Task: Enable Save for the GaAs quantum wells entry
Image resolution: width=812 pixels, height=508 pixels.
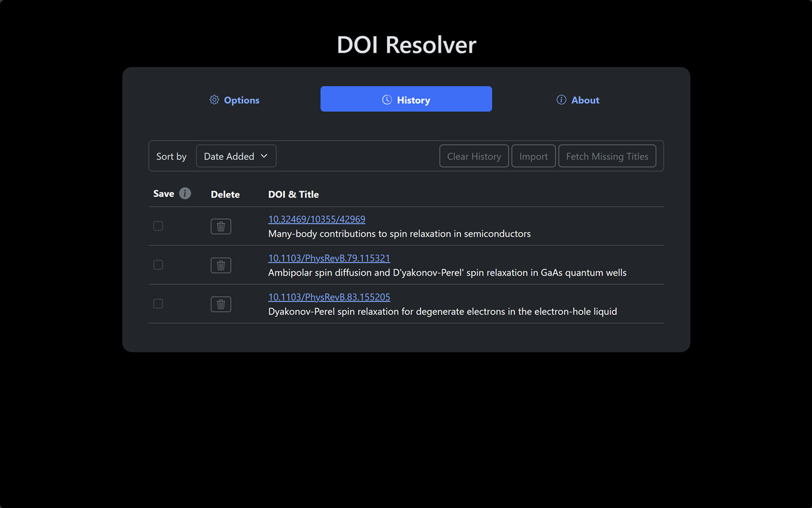Action: coord(158,265)
